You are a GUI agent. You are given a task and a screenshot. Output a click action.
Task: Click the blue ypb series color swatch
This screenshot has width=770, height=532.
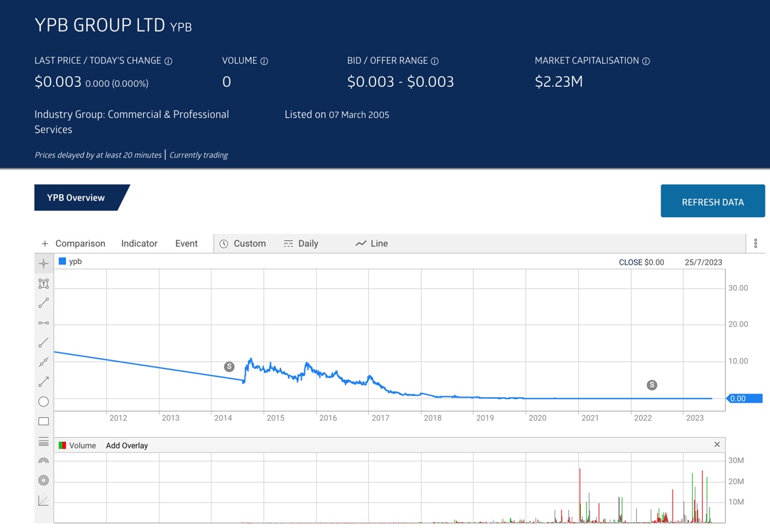pos(63,261)
